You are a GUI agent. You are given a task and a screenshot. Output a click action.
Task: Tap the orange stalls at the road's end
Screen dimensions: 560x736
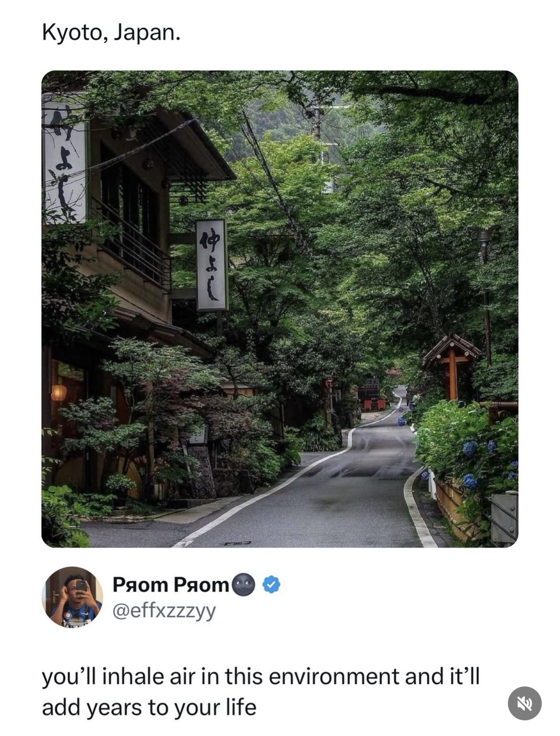375,404
